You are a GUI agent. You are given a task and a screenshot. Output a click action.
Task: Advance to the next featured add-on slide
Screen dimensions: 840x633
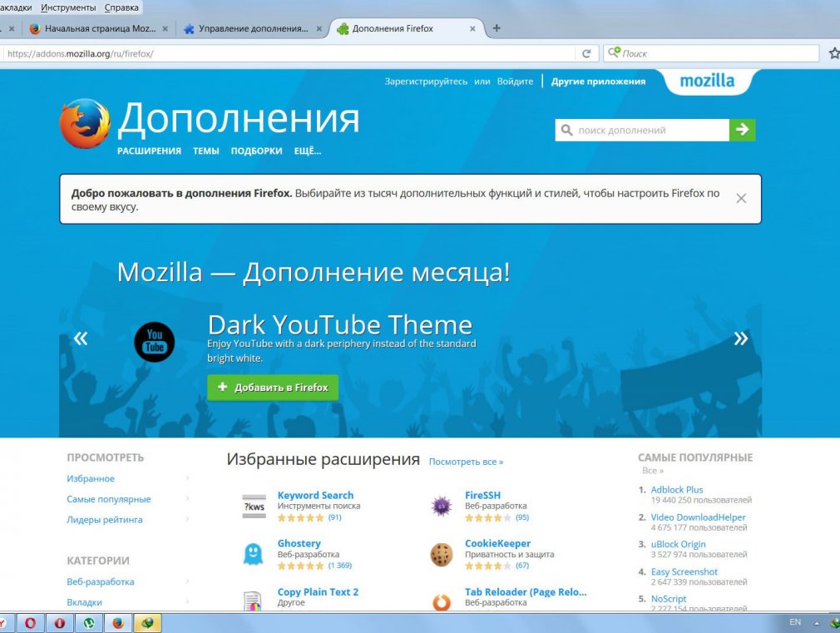[741, 339]
